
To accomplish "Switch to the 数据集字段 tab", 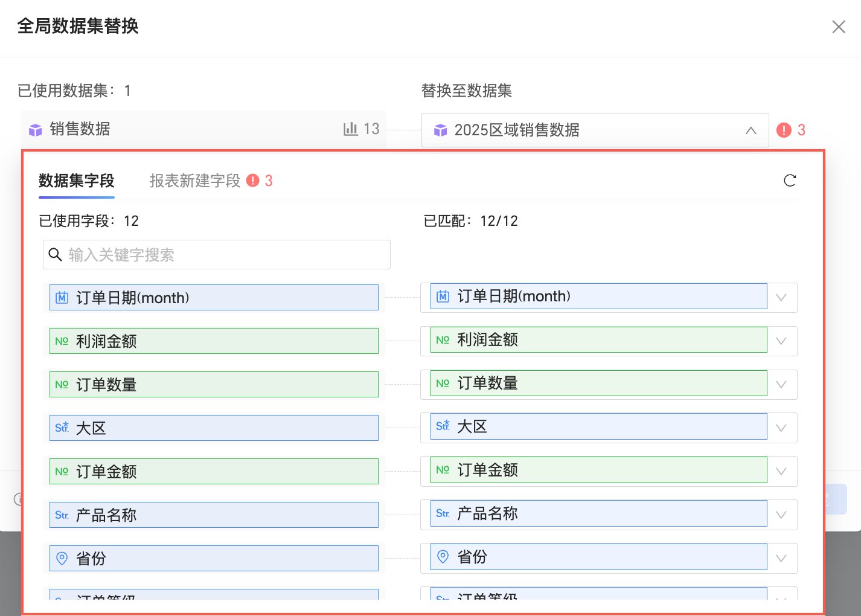I will click(77, 181).
